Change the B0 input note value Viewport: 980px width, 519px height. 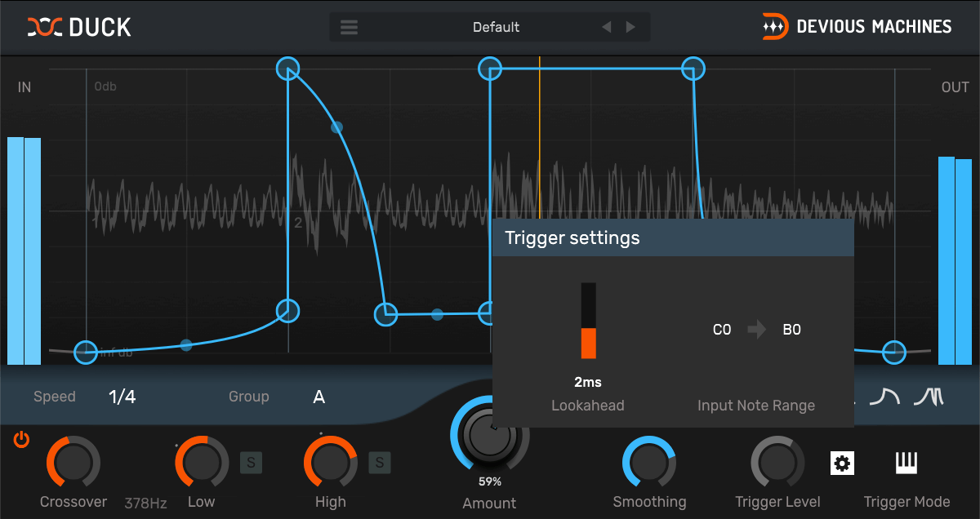click(790, 330)
